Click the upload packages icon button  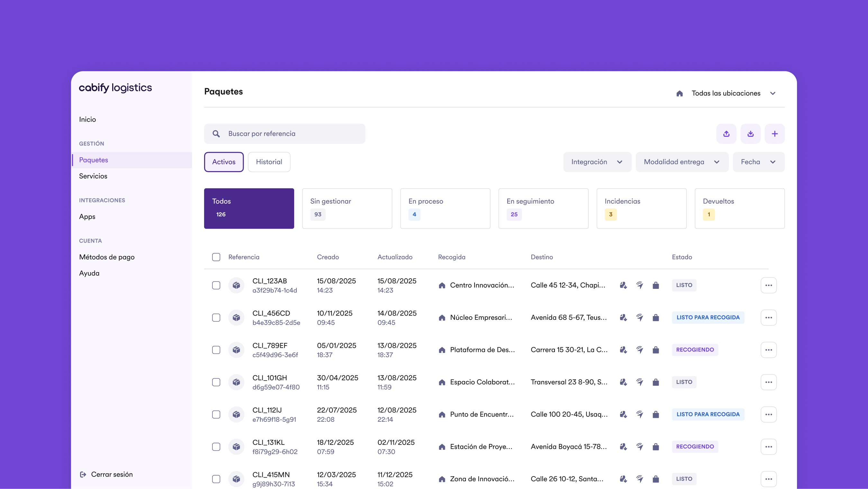tap(726, 134)
